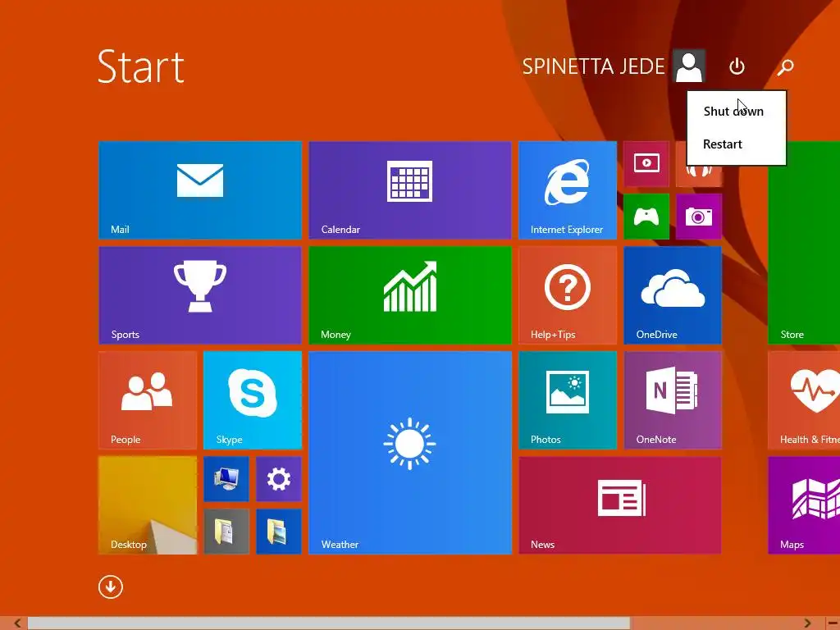
Task: Open the This PC small tile
Action: (x=226, y=479)
